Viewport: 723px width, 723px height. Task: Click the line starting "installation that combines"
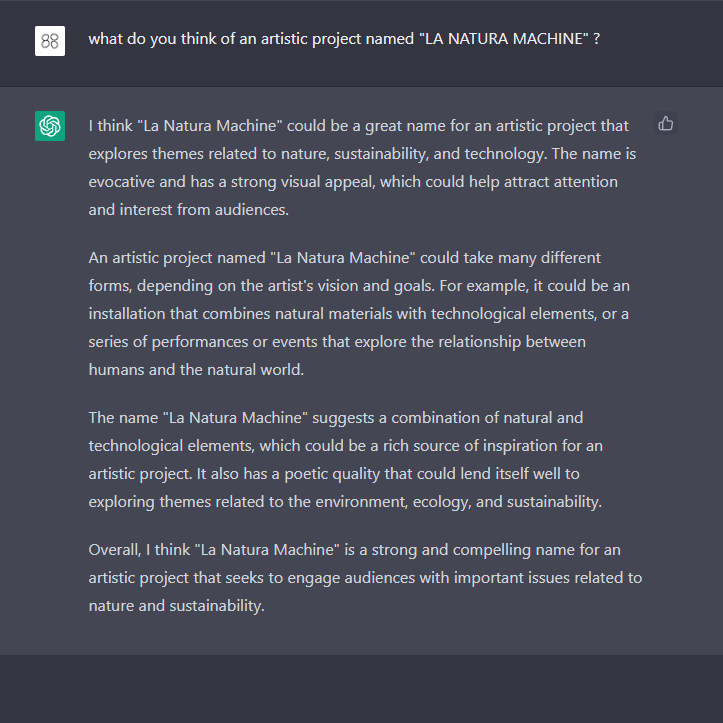(x=359, y=314)
